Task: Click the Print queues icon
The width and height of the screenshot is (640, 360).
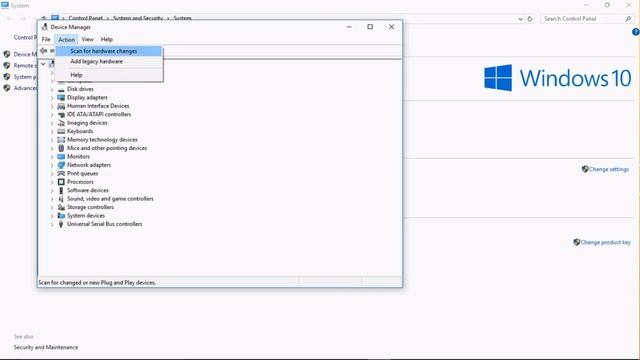Action: [61, 173]
